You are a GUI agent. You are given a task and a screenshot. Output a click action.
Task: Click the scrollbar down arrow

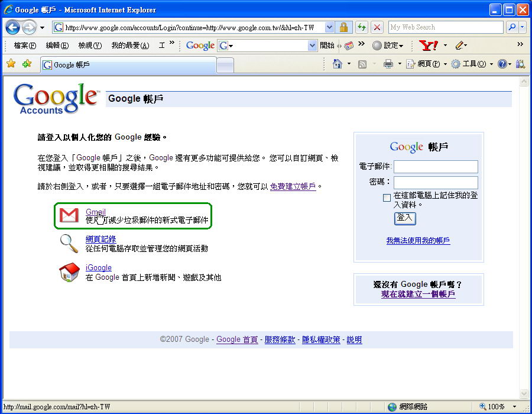point(524,393)
